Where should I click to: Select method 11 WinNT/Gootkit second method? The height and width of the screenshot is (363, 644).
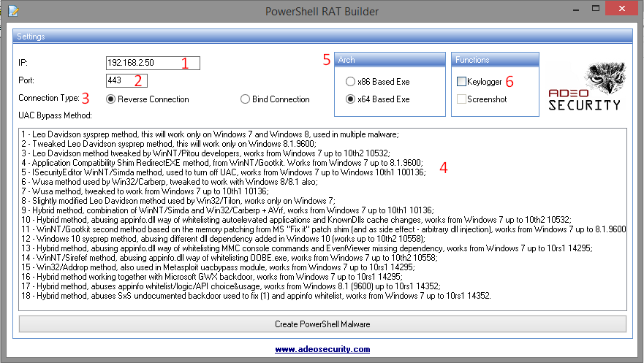click(324, 229)
